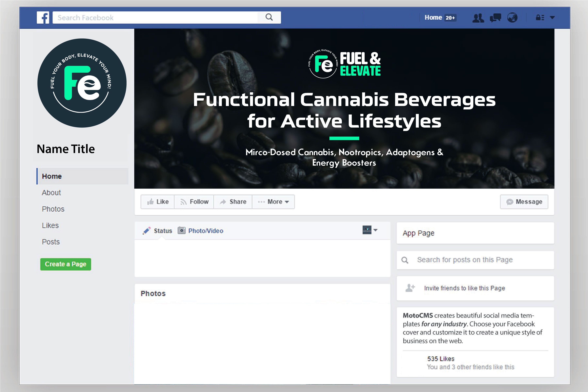Image resolution: width=588 pixels, height=392 pixels.
Task: Expand the account dropdown arrow in the top bar
Action: (553, 17)
